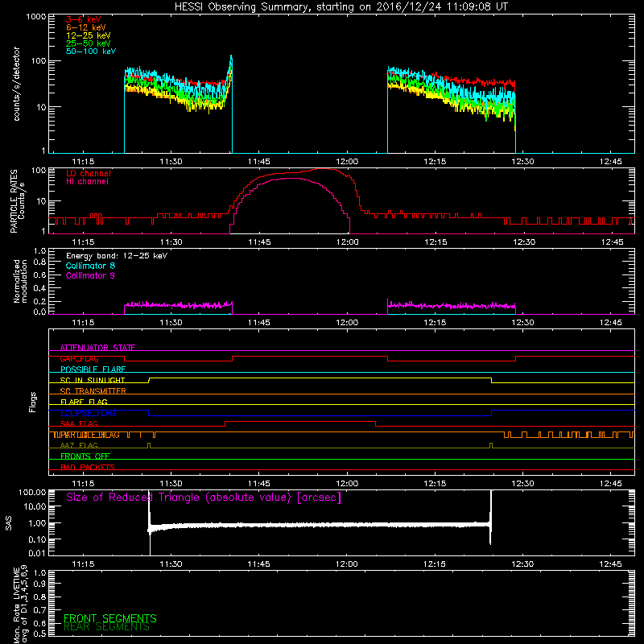Viewport: 644px width, 644px height.
Task: Click the Normalized modulation axis label
Action: [20, 282]
